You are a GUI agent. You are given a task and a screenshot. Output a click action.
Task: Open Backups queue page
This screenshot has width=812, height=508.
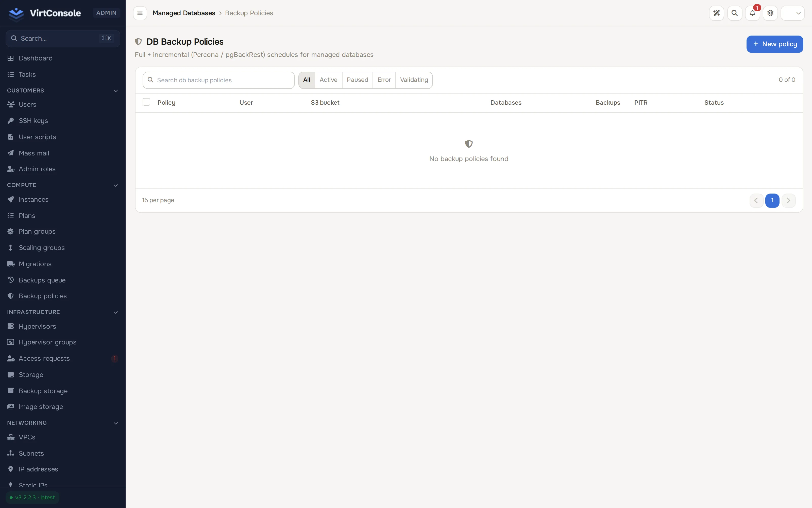(63, 280)
